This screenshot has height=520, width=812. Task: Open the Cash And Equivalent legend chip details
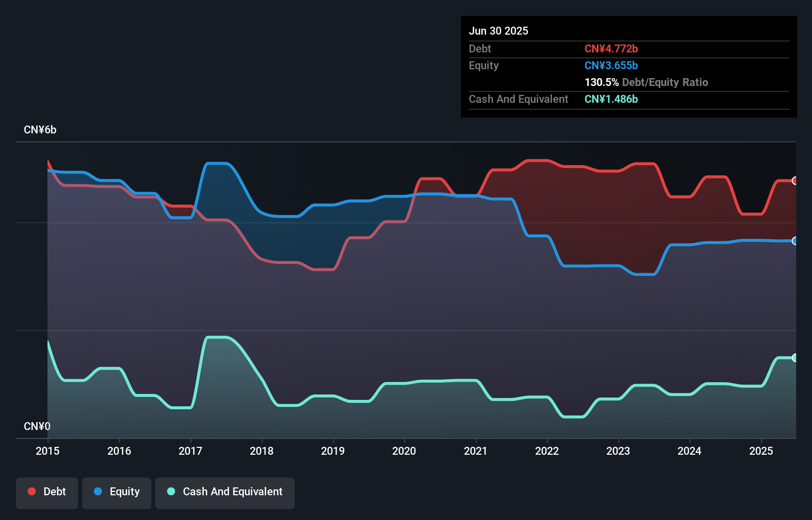pyautogui.click(x=225, y=492)
